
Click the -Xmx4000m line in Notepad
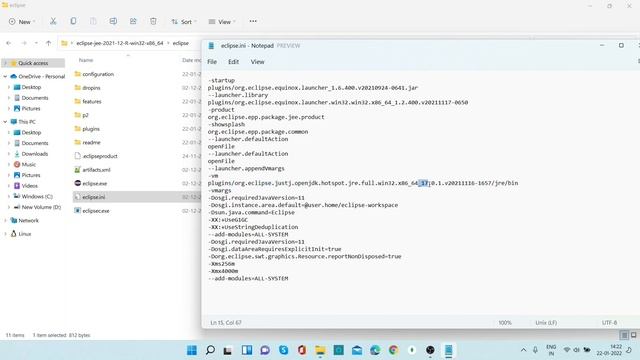pos(223,271)
